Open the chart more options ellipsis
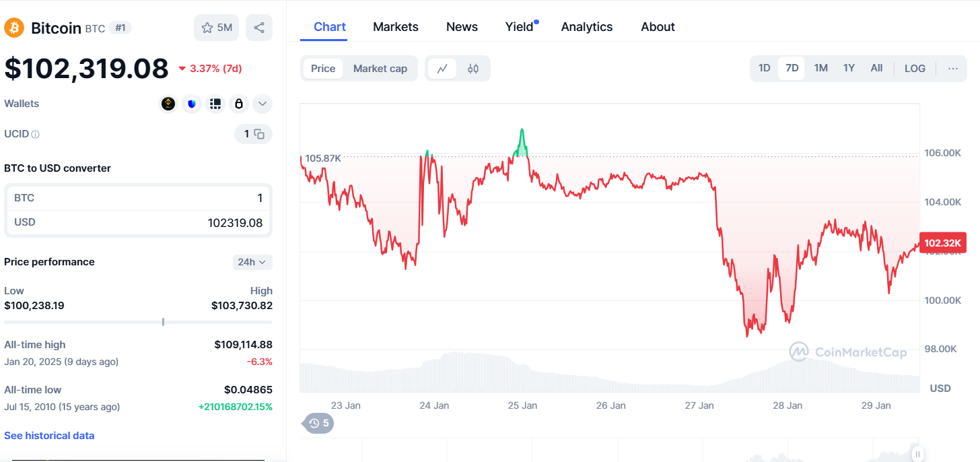This screenshot has height=462, width=980. point(952,68)
